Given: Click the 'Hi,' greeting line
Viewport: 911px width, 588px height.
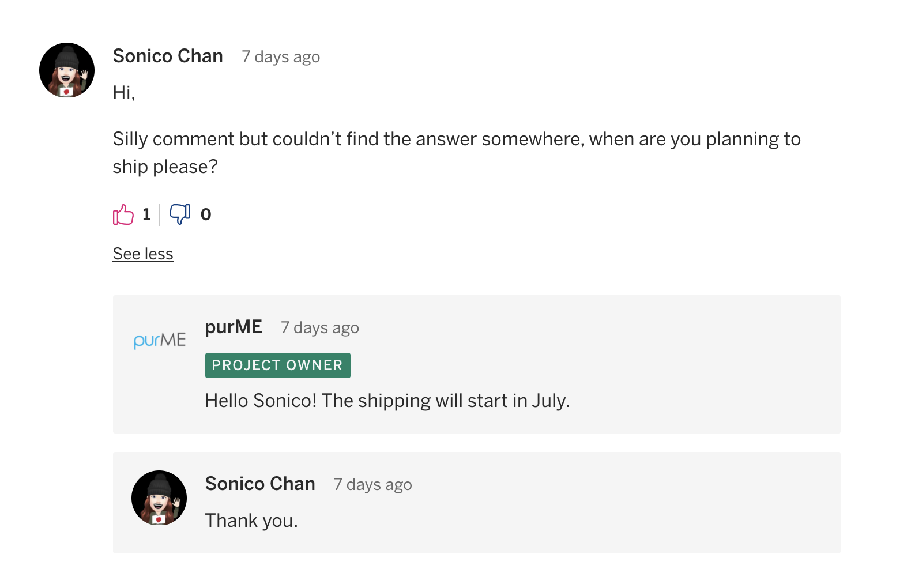Looking at the screenshot, I should tap(124, 93).
